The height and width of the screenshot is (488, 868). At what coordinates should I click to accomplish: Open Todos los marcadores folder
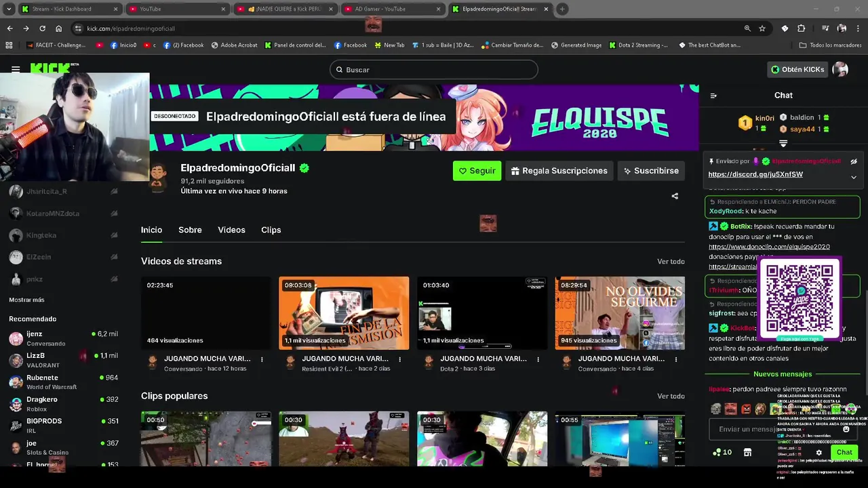pos(830,45)
